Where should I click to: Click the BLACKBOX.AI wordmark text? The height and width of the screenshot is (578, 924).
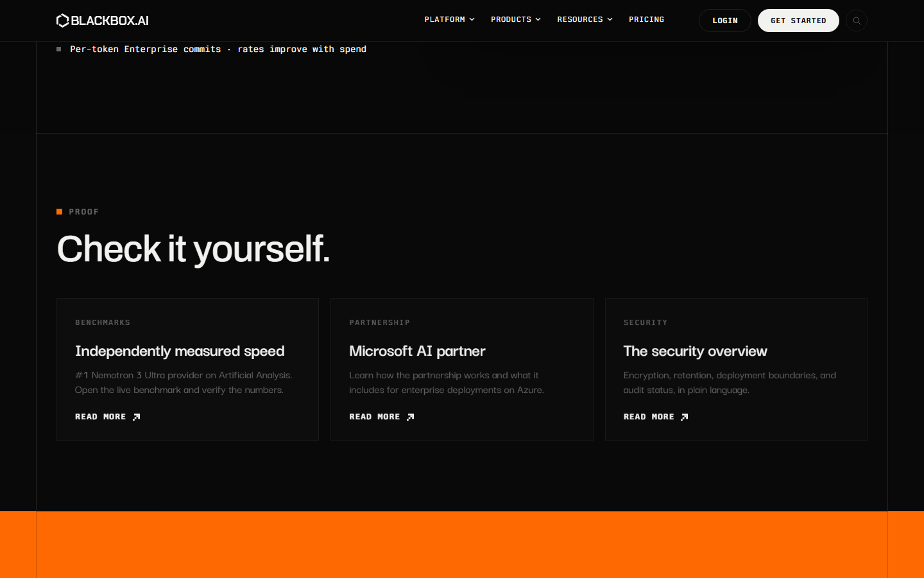(x=110, y=21)
